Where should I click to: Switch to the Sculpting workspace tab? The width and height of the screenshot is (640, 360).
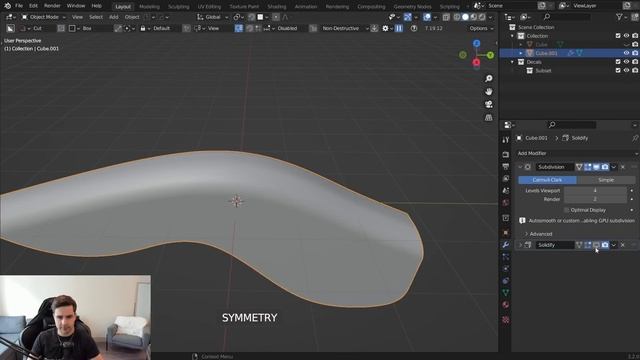pyautogui.click(x=178, y=7)
